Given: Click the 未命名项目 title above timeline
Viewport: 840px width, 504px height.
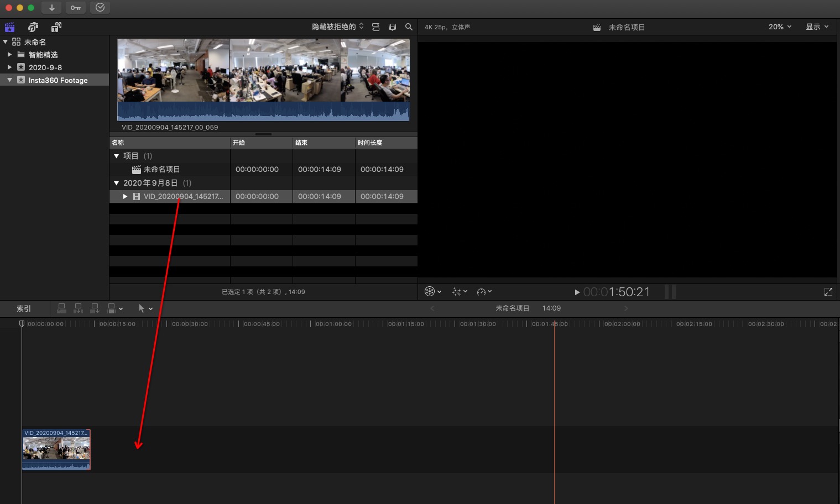Looking at the screenshot, I should (513, 308).
